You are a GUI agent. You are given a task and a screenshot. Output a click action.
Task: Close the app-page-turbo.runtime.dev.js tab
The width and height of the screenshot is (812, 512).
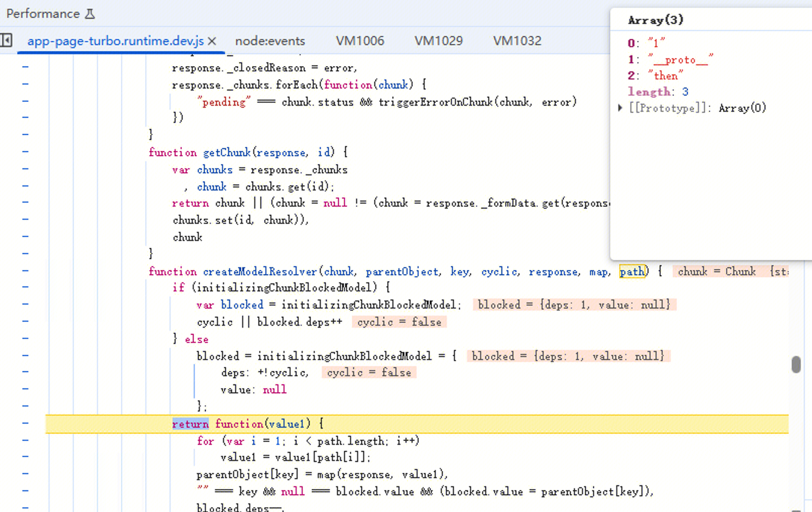coord(212,41)
